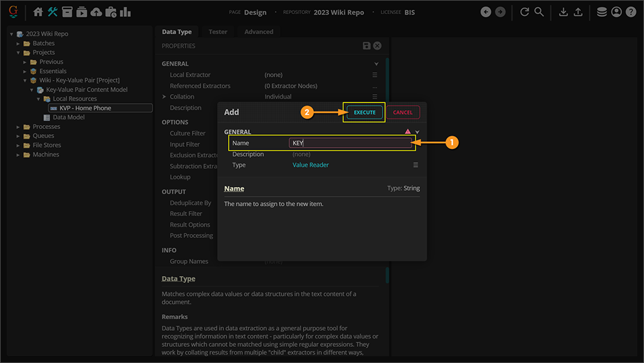The width and height of the screenshot is (644, 363).
Task: Open search with magnifier icon
Action: click(x=539, y=12)
